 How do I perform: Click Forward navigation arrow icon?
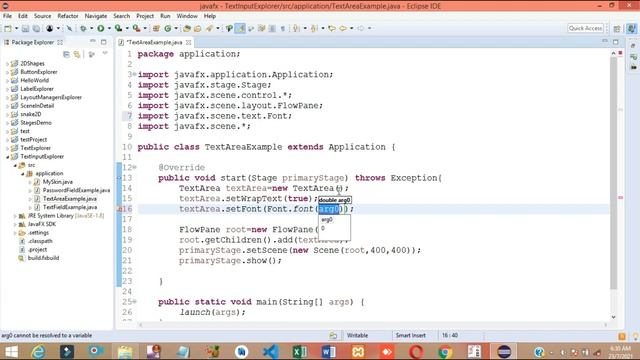coord(361,28)
